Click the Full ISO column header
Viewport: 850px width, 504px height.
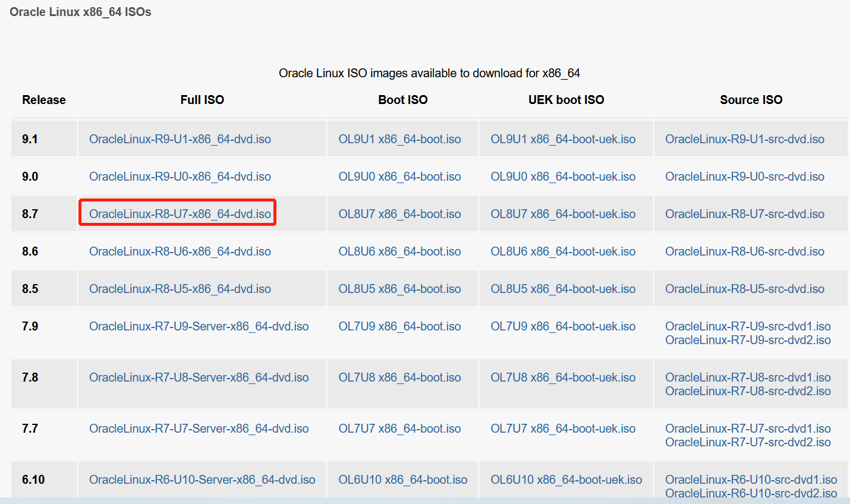(202, 100)
